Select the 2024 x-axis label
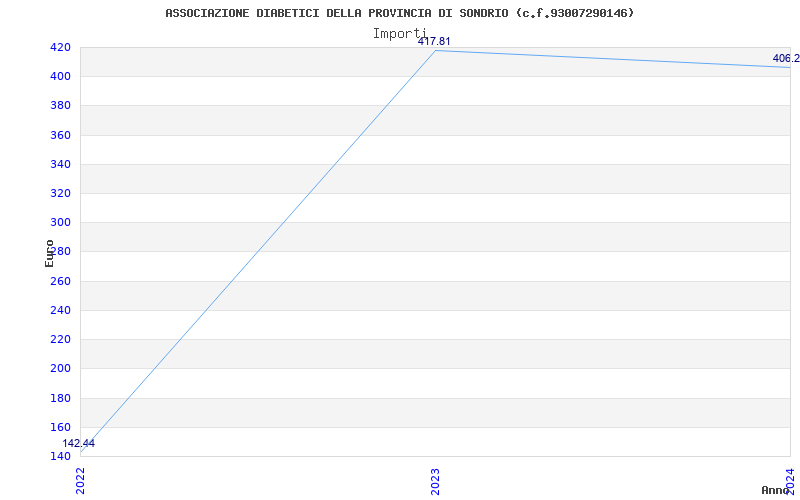 click(790, 481)
